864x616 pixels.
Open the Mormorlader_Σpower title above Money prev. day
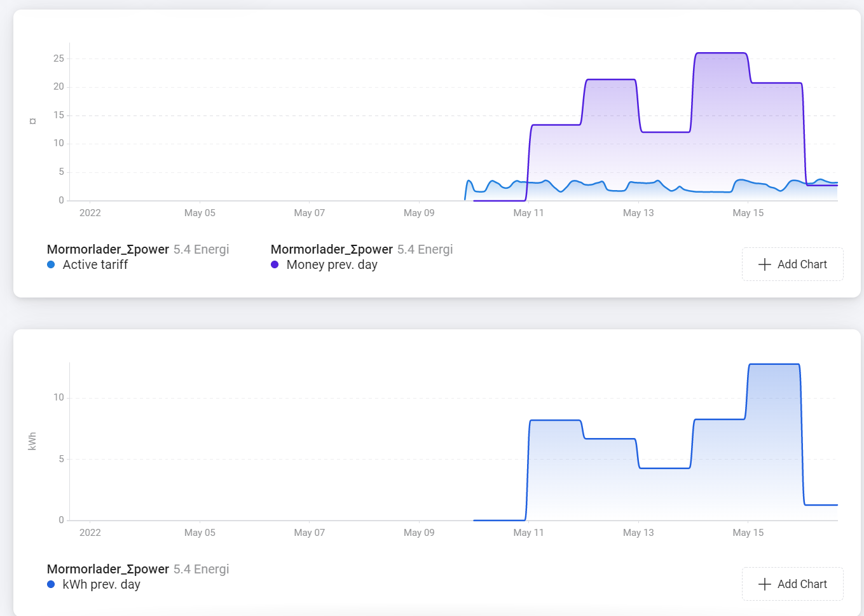tap(332, 249)
